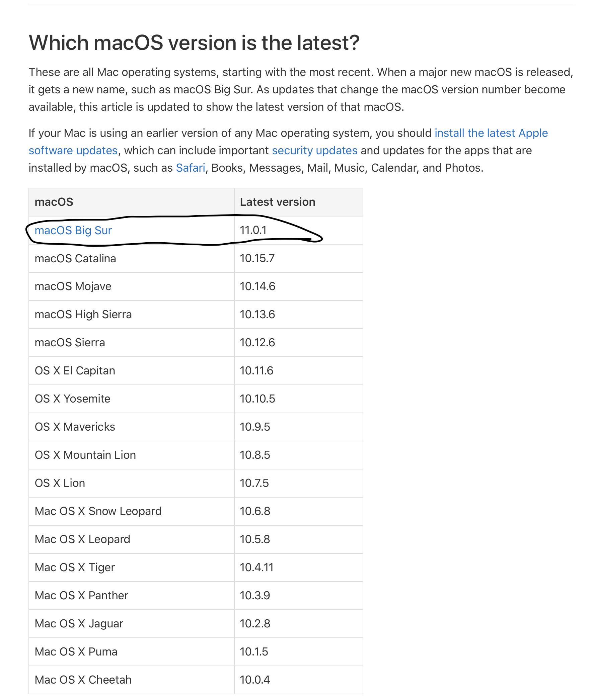Select version number 11.0.1
This screenshot has width=592, height=700.
pyautogui.click(x=253, y=230)
